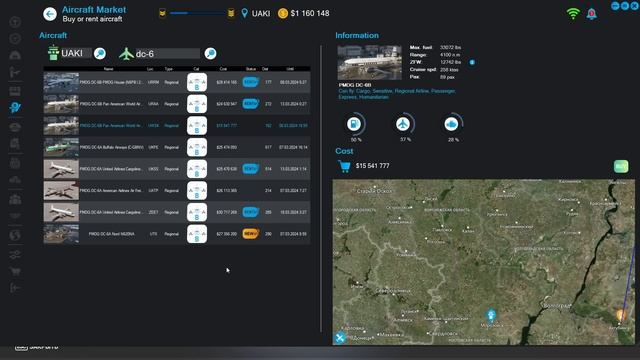Click the green Buffalo Airways aircraft thumbnail
640x360 pixels.
click(61, 147)
